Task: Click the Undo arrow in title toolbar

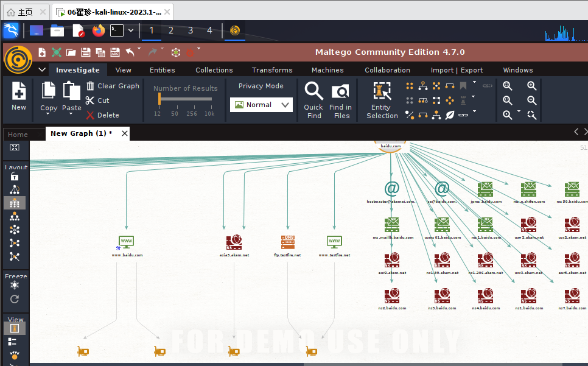Action: tap(130, 52)
